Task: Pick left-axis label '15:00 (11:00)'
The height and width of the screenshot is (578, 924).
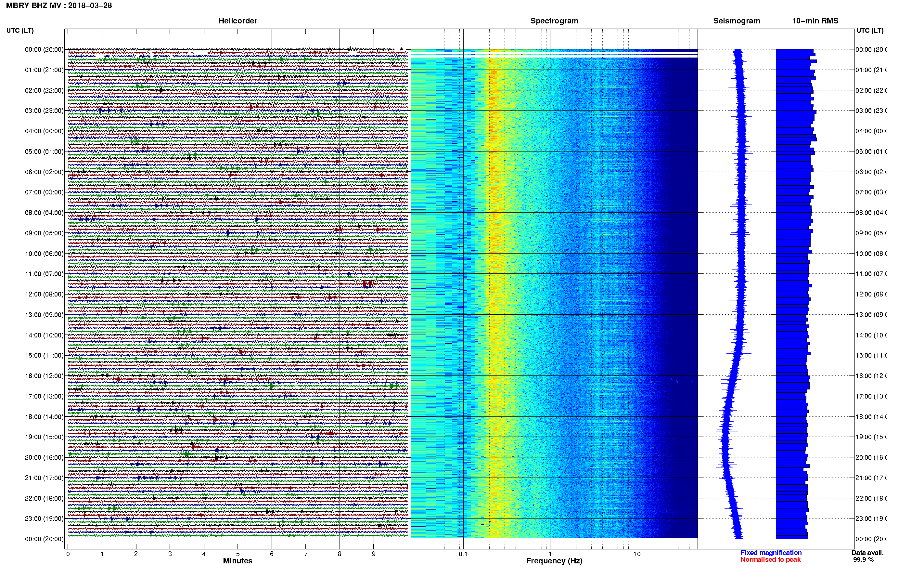Action: coord(44,355)
